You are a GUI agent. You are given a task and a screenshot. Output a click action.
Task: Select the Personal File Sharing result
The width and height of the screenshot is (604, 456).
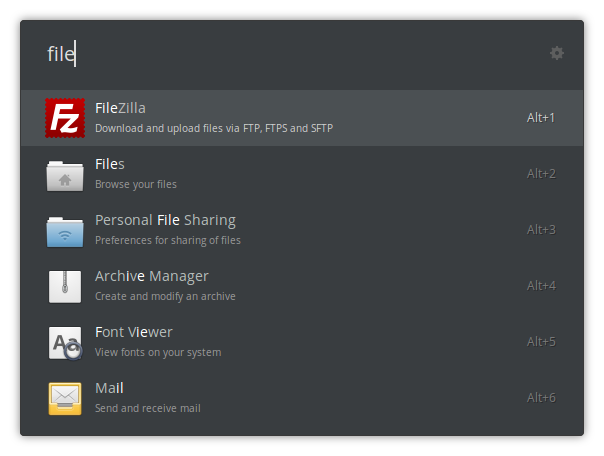(x=165, y=220)
